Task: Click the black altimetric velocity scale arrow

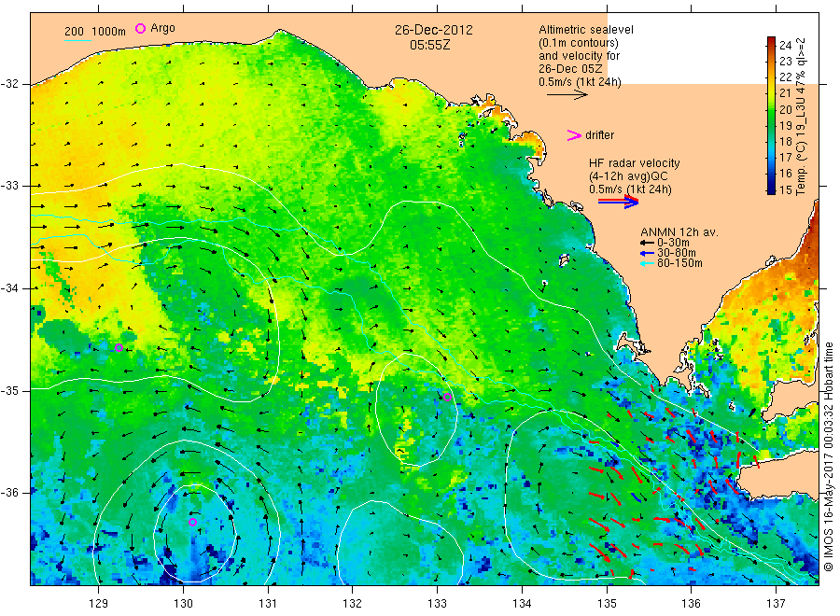Action: pyautogui.click(x=567, y=95)
